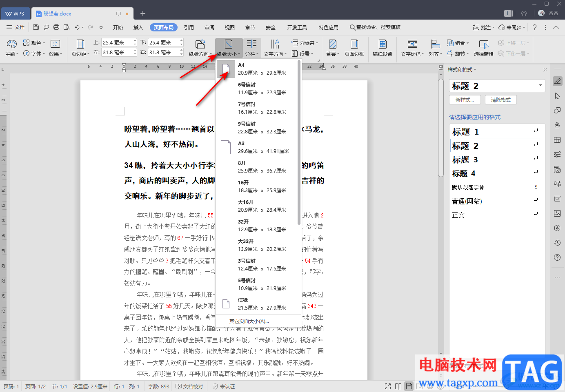The height and width of the screenshot is (392, 565).
Task: Click the top margin (上) value field
Action: click(x=117, y=42)
